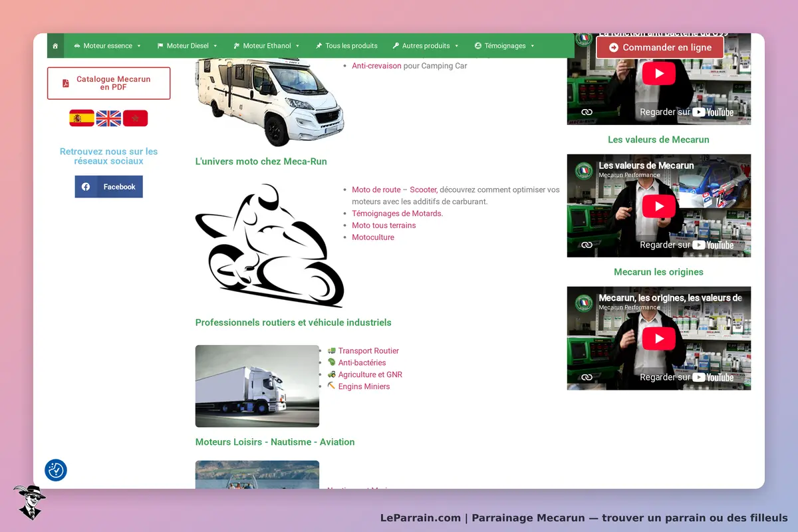The image size is (798, 532).
Task: Open Agriculture et GNR link
Action: coord(370,374)
